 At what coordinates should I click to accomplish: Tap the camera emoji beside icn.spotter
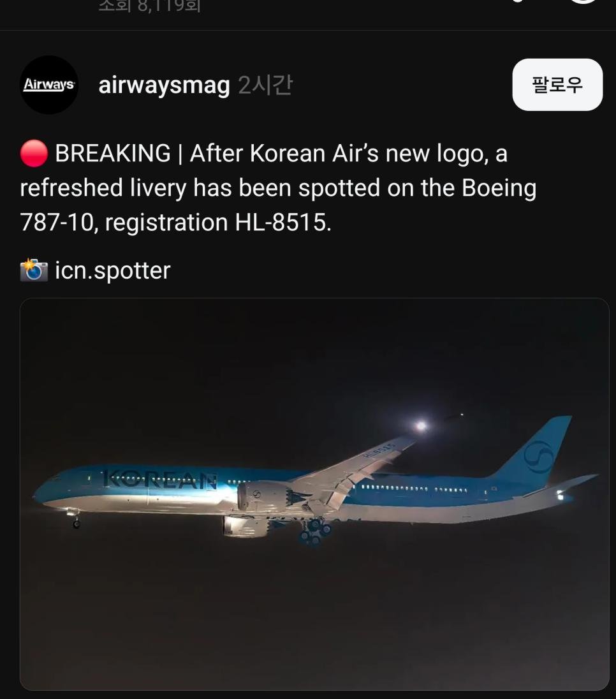[34, 270]
